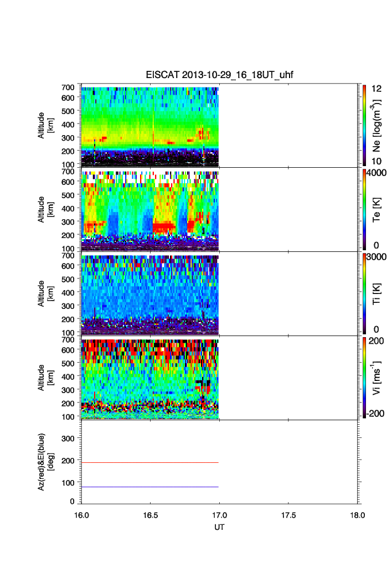Click the 17.0 x-axis tick label

220,515
